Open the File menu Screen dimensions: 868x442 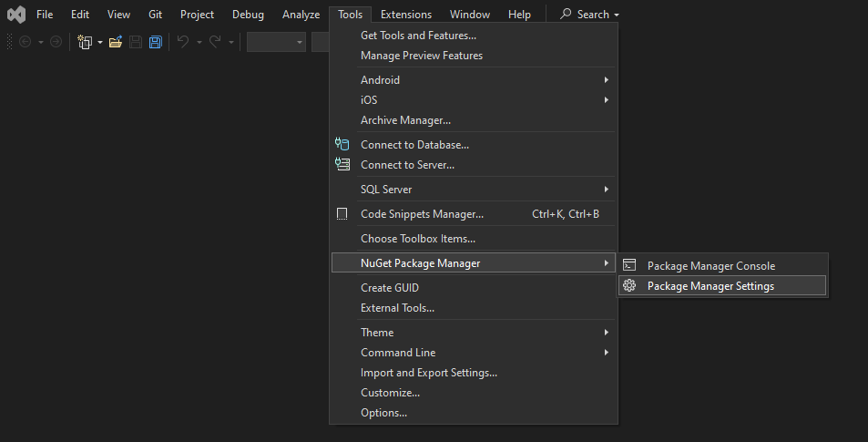point(45,15)
